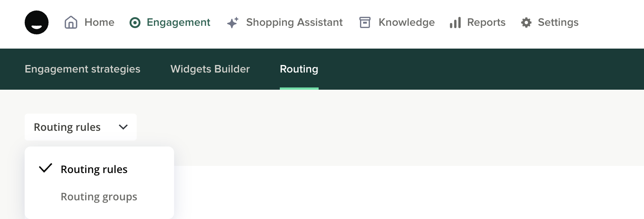Go to the Home label link
This screenshot has width=644, height=219.
pyautogui.click(x=99, y=22)
